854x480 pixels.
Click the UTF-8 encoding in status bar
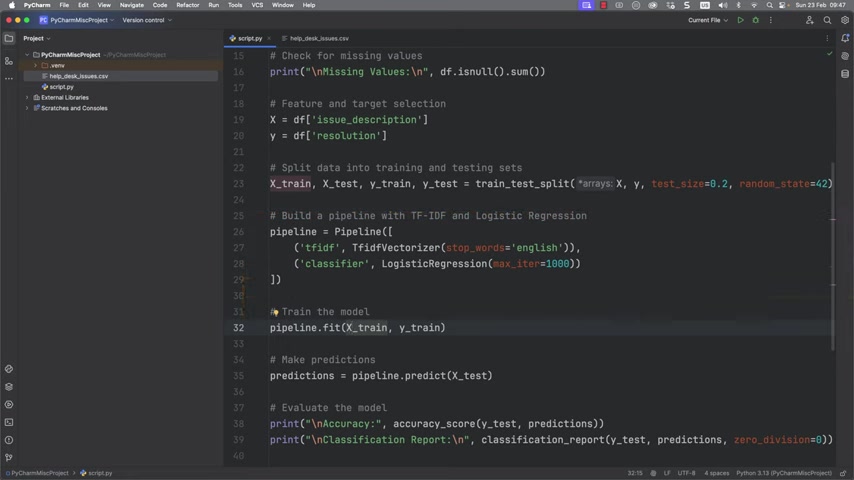(686, 473)
